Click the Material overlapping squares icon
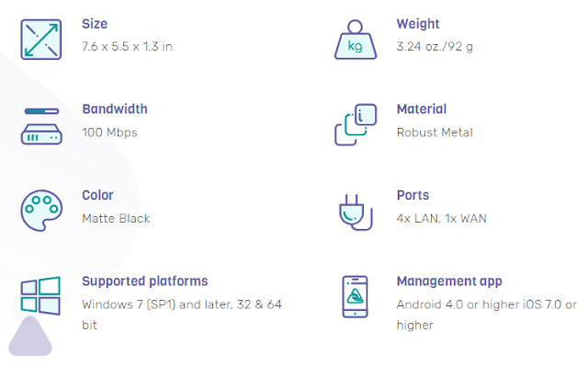 [x=356, y=124]
